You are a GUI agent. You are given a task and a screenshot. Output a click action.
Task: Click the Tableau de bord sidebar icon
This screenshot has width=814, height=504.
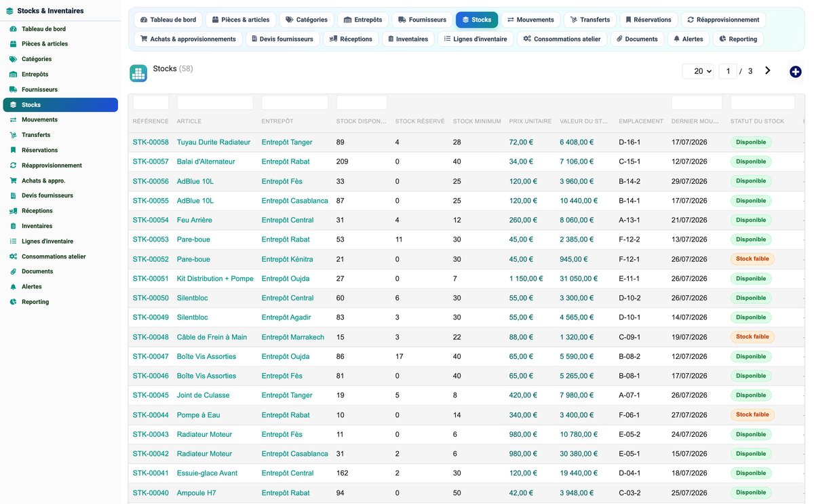point(13,29)
